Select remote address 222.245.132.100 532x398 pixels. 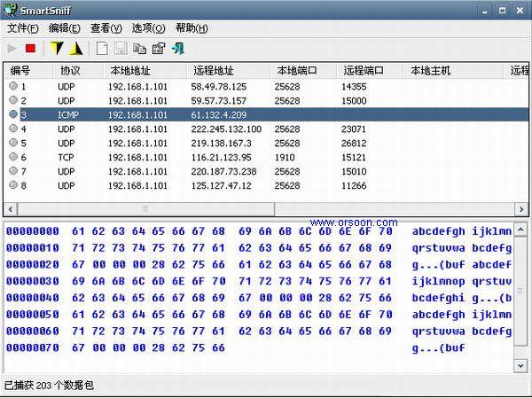[x=226, y=129]
